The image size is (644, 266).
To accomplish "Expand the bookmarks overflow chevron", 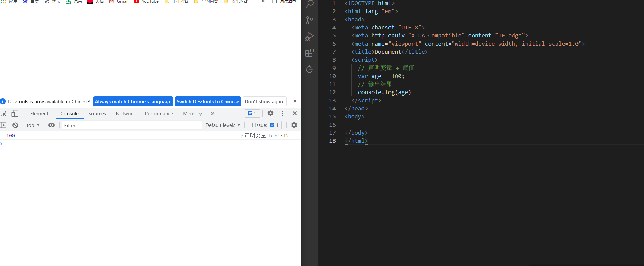I will [263, 2].
